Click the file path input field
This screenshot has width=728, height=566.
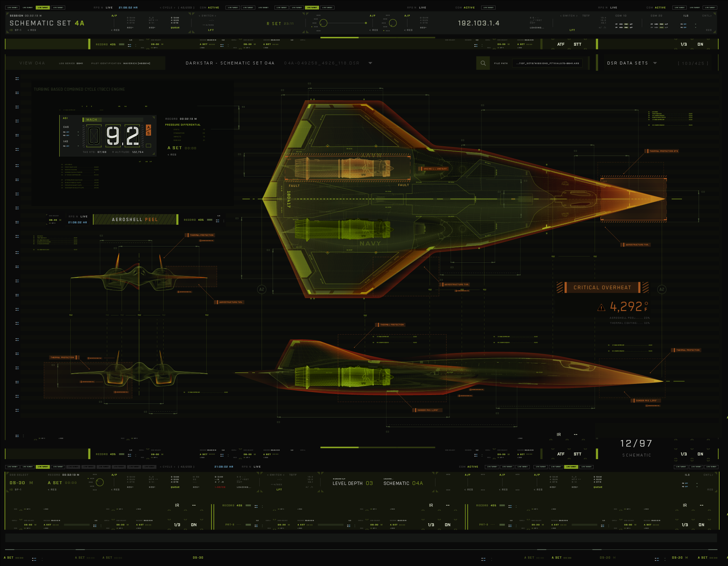[x=547, y=63]
